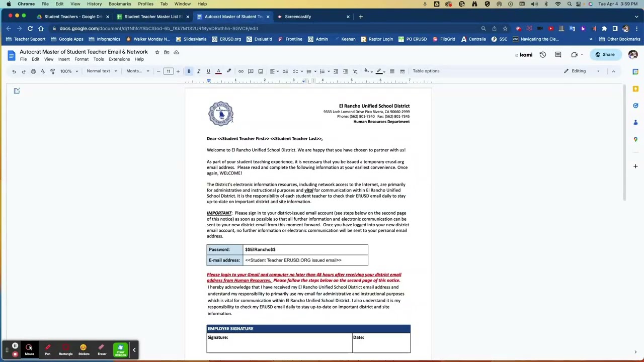Star the document title
The height and width of the screenshot is (362, 644).
point(157,52)
